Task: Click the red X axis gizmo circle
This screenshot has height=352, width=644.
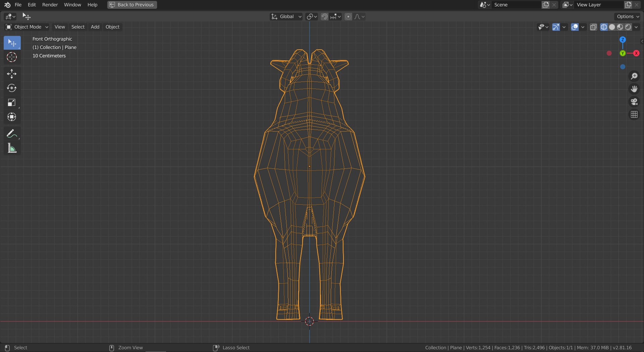Action: (x=636, y=53)
